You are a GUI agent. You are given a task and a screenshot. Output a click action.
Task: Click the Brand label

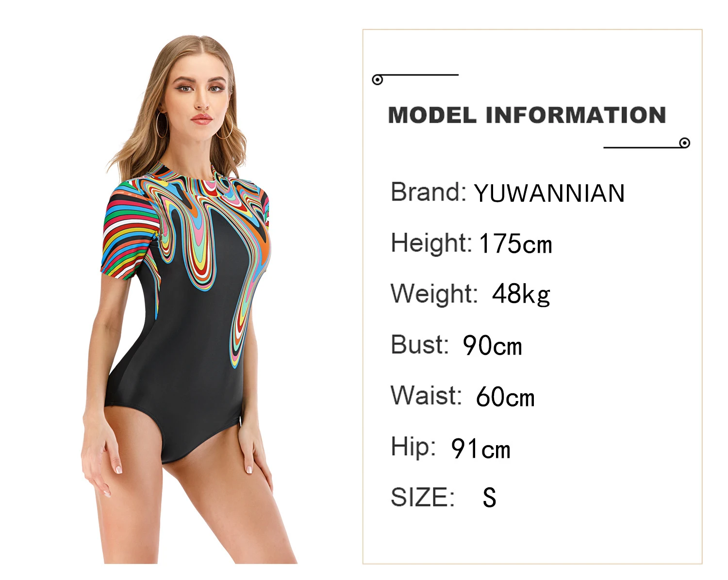pos(429,192)
